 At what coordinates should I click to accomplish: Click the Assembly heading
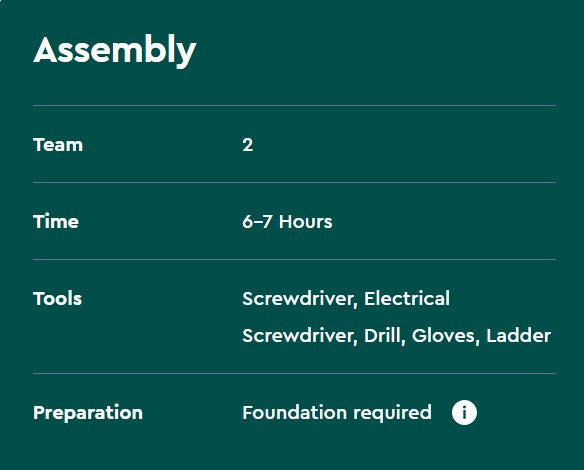pyautogui.click(x=115, y=50)
